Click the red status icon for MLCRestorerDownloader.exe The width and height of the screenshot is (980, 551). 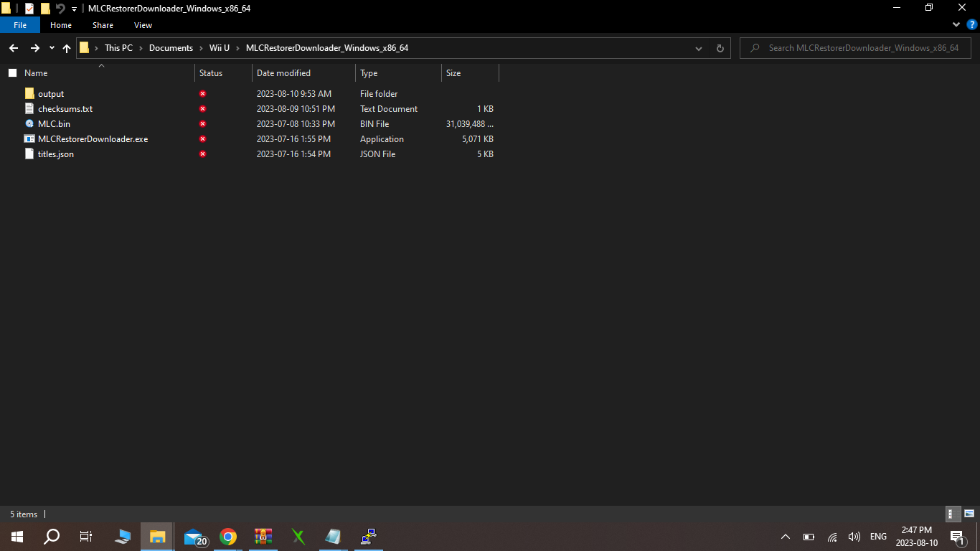[203, 139]
